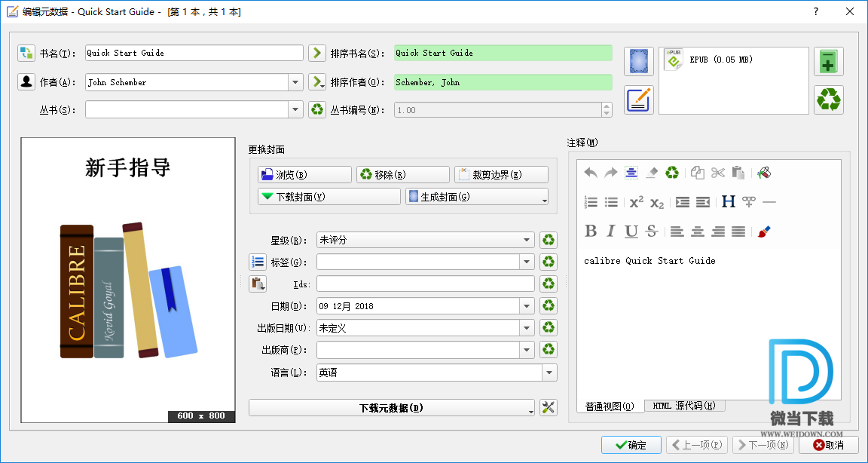
Task: Open the 生成封面 dropdown button
Action: (x=477, y=197)
